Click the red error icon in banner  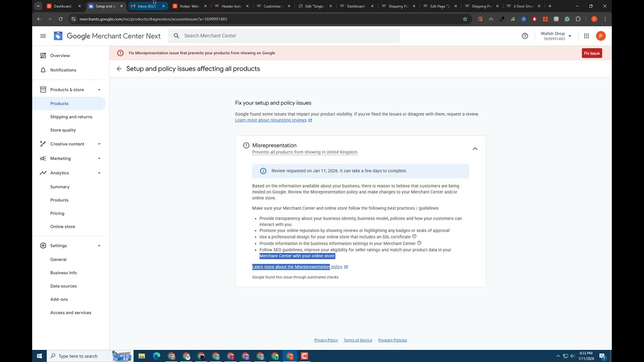pyautogui.click(x=120, y=53)
